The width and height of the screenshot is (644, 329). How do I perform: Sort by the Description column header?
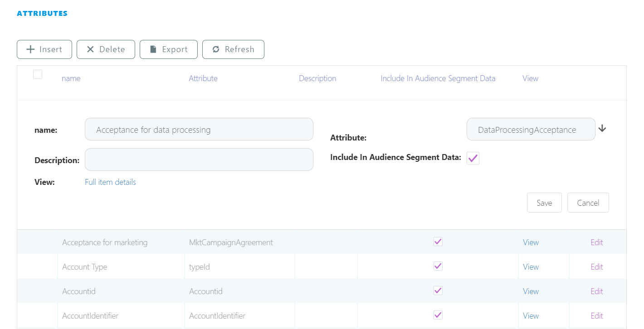click(317, 78)
